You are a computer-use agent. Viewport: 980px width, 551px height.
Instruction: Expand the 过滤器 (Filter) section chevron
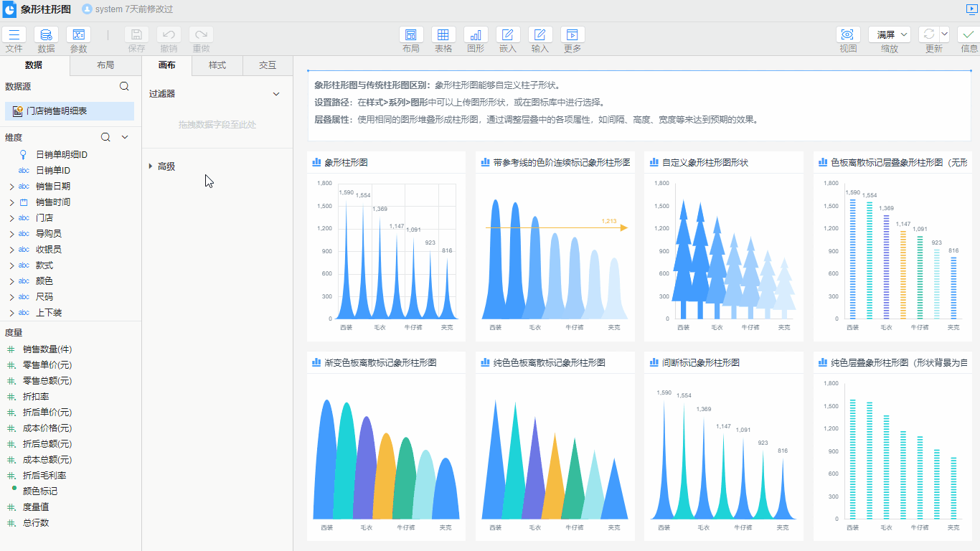tap(276, 94)
